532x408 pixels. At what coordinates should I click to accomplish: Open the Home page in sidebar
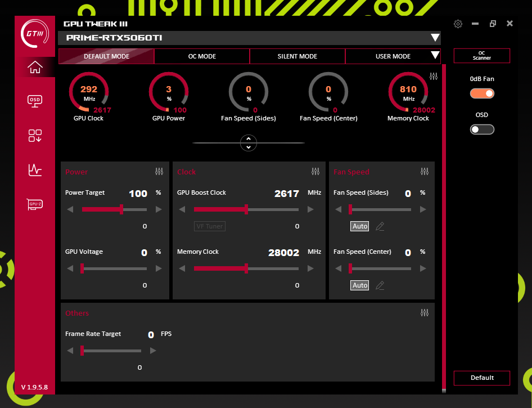[x=35, y=67]
